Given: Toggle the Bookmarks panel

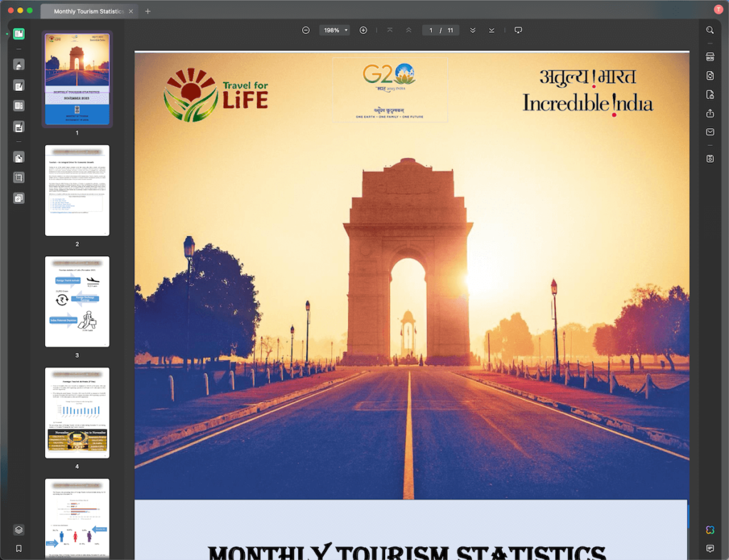Looking at the screenshot, I should tap(19, 549).
